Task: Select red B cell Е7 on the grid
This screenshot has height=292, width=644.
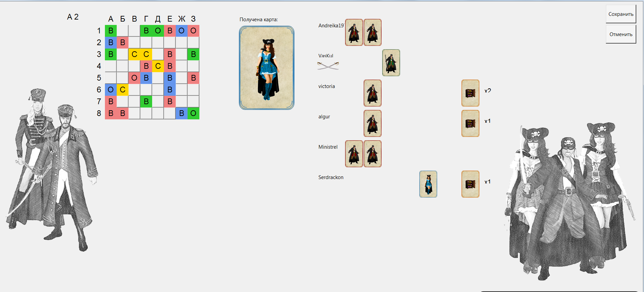Action: click(x=170, y=101)
